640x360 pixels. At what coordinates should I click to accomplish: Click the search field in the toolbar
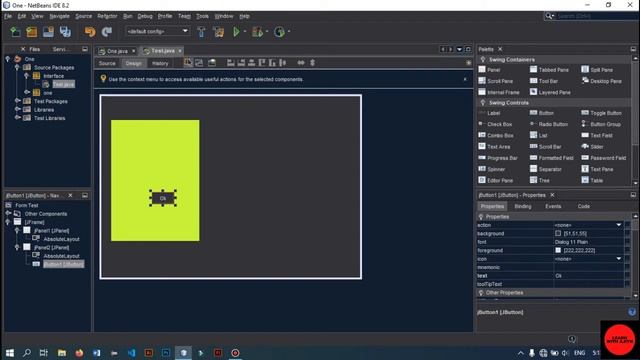coord(597,16)
